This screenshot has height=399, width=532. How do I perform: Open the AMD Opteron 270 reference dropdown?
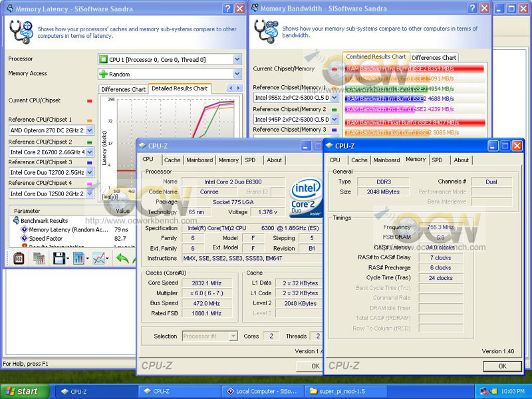click(90, 130)
